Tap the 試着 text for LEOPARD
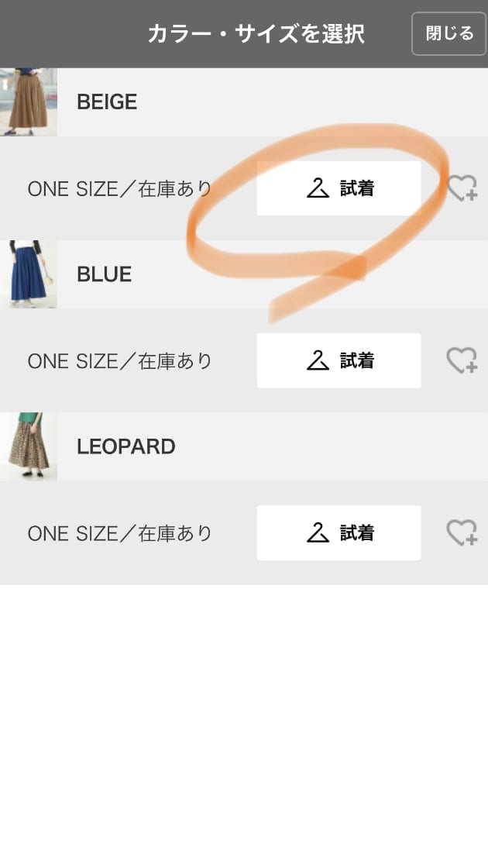Viewport: 488px width, 868px height. pyautogui.click(x=357, y=532)
